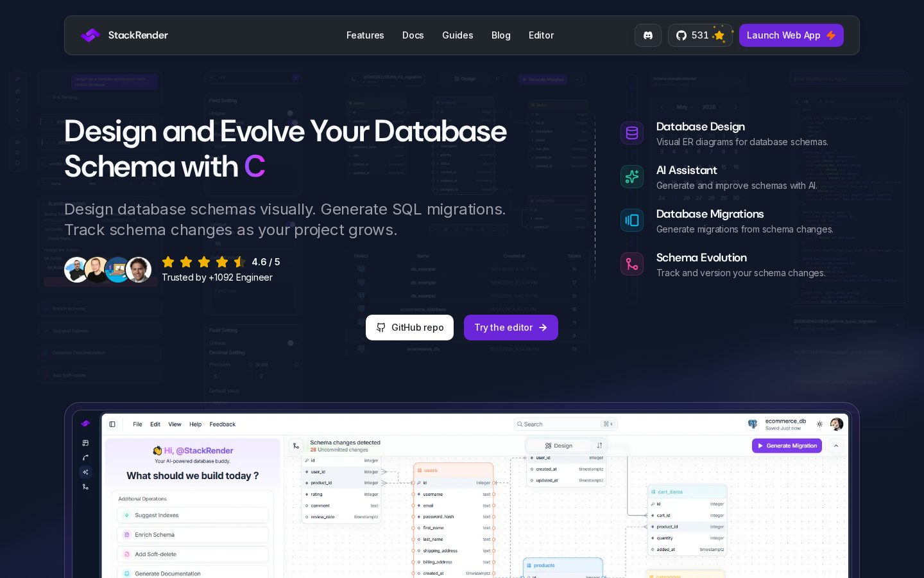Select the added_at row in cart_items table
The image size is (924, 578).
click(687, 550)
